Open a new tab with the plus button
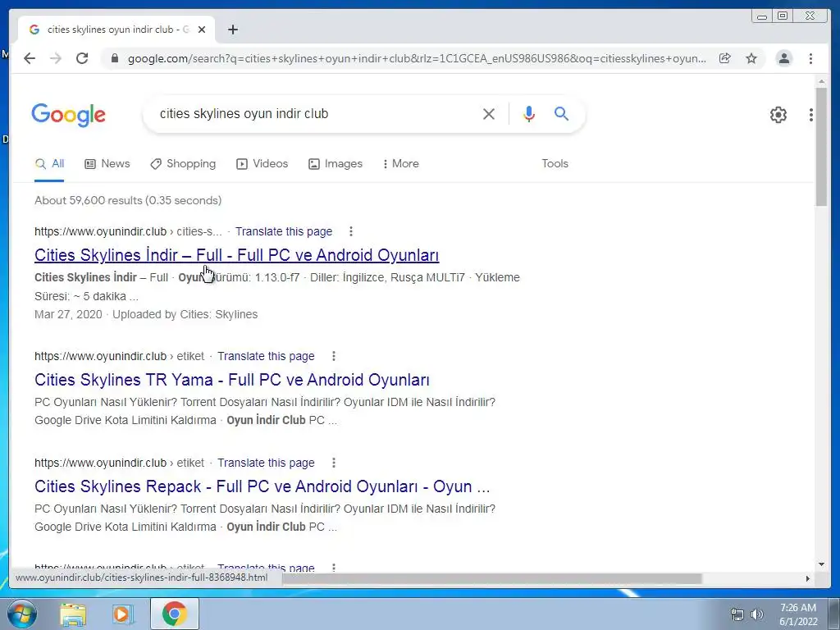 click(x=232, y=30)
